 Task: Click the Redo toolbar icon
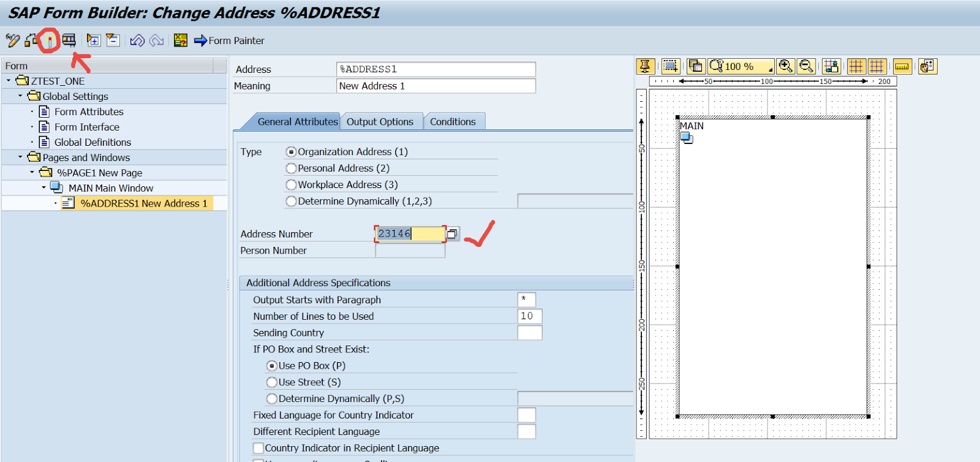(x=157, y=40)
